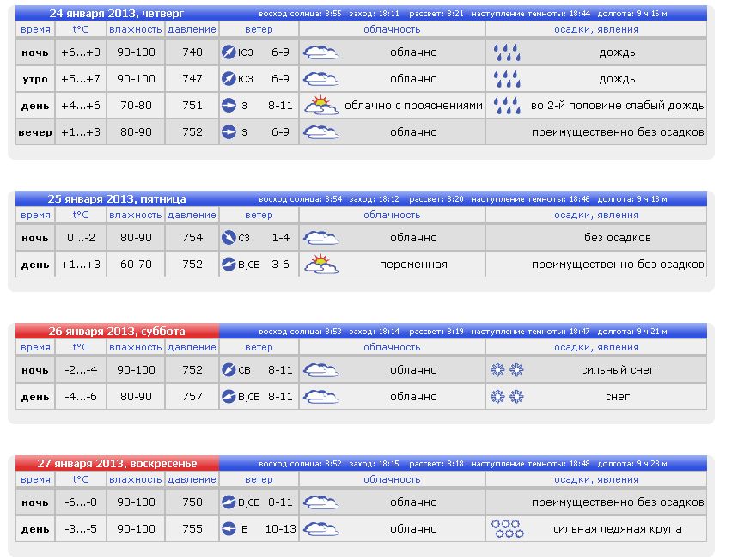This screenshot has width=732, height=560.
Task: Click the rain icon beside во 2-й половине слабый дождь
Action: click(x=507, y=106)
